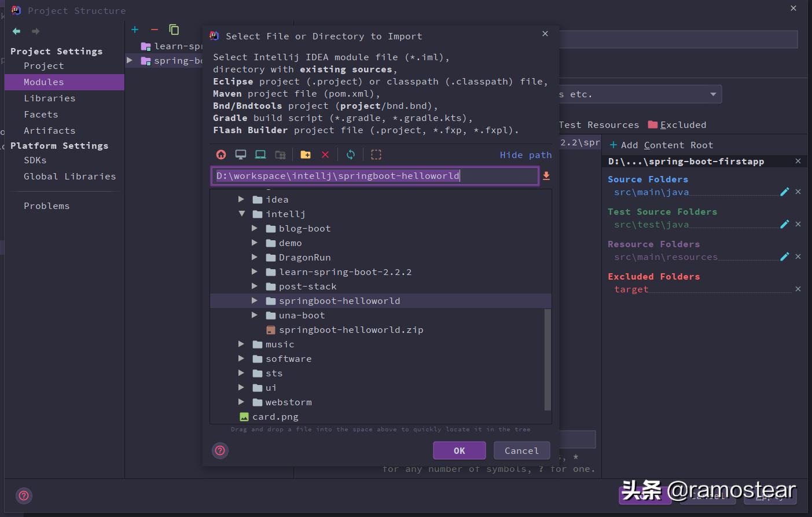812x517 pixels.
Task: Mark as Test Resources button
Action: coord(599,125)
